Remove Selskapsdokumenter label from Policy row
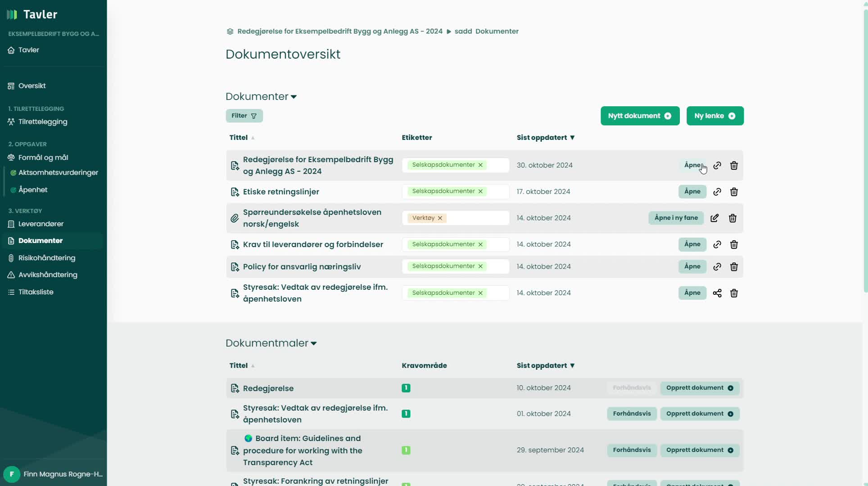Viewport: 868px width, 486px height. 480,266
